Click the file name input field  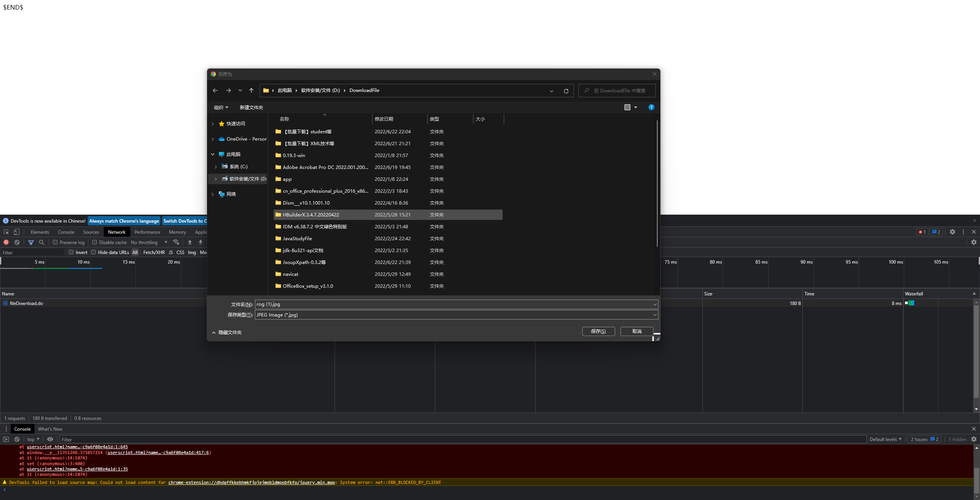pos(453,304)
